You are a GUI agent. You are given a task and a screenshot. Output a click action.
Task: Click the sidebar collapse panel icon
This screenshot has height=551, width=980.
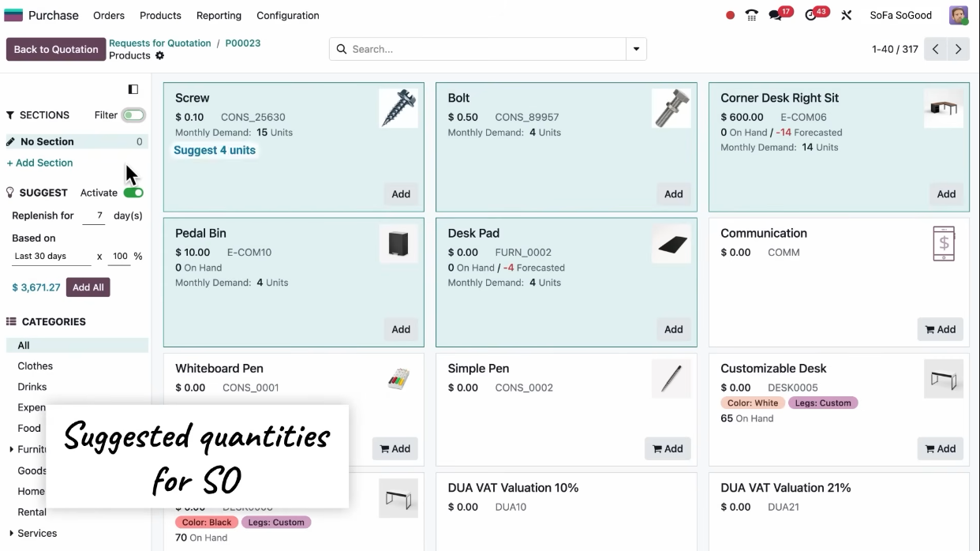pos(133,89)
